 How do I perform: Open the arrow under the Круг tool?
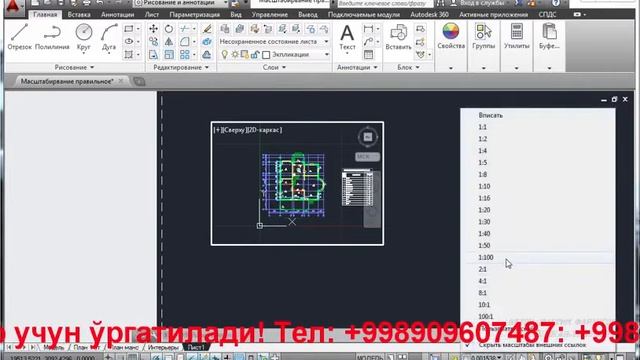click(84, 53)
